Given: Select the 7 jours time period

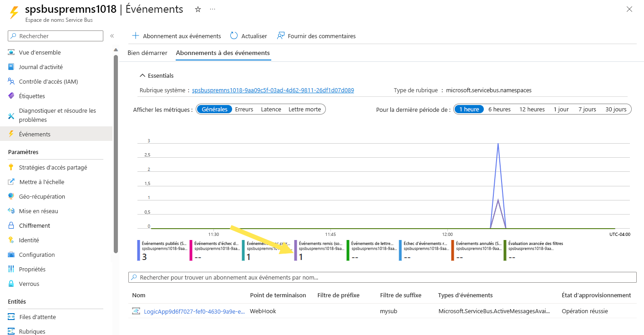Looking at the screenshot, I should coord(588,109).
